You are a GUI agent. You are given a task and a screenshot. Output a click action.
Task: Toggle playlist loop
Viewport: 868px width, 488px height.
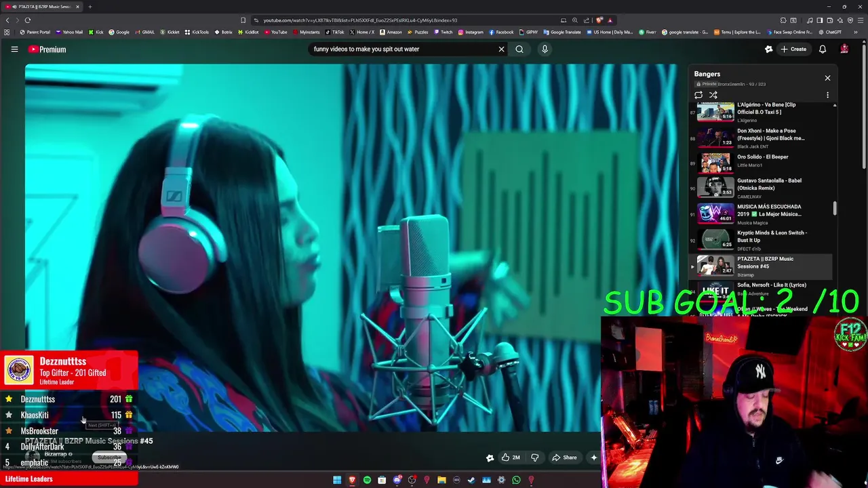click(698, 95)
